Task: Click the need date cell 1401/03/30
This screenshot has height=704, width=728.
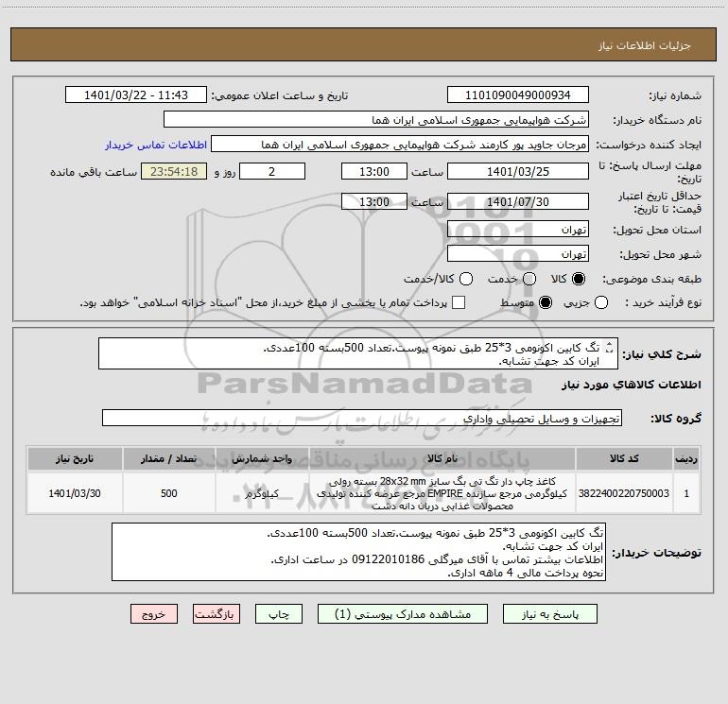Action: 75,493
